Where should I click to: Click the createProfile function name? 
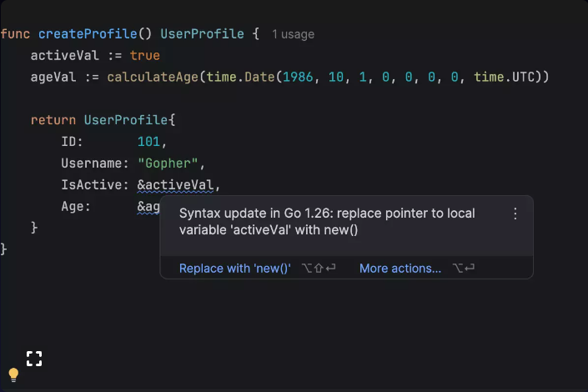coord(88,33)
